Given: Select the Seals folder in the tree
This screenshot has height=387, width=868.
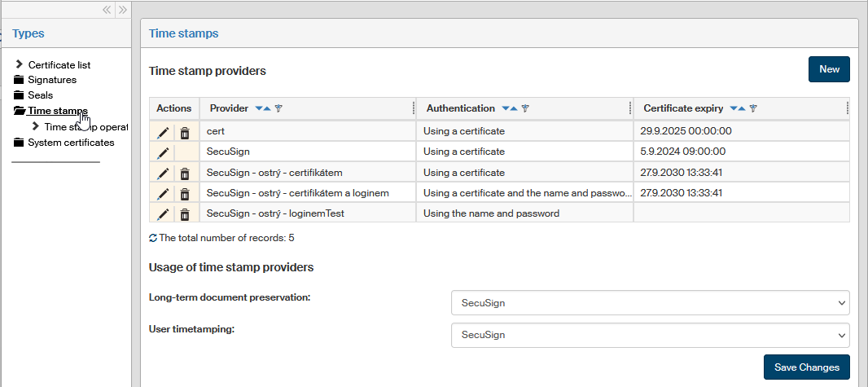Looking at the screenshot, I should [x=40, y=95].
